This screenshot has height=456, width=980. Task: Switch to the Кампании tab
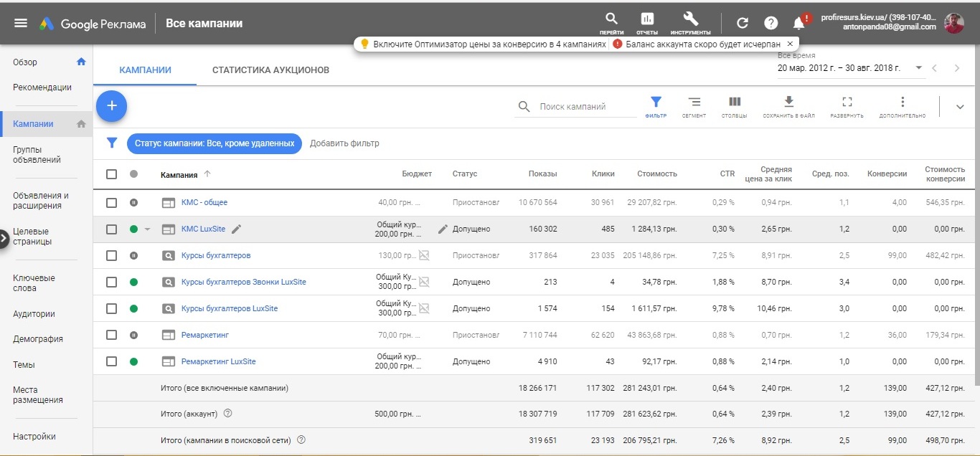pos(146,70)
